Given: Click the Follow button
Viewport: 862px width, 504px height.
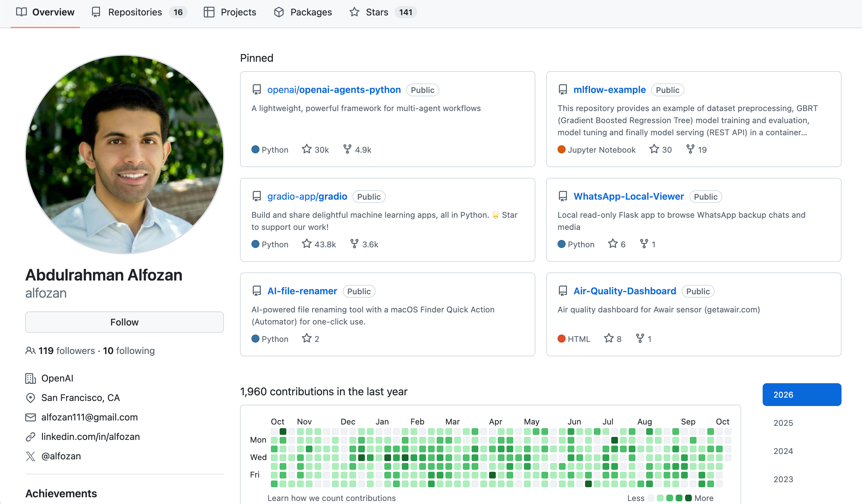Looking at the screenshot, I should pos(125,322).
